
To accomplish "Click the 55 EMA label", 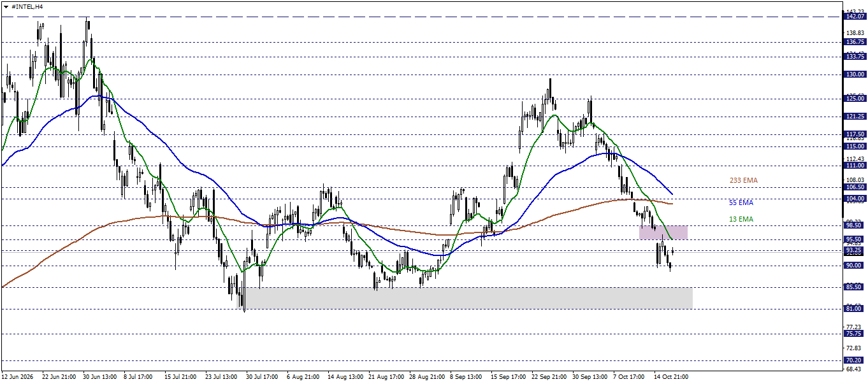I will 741,203.
